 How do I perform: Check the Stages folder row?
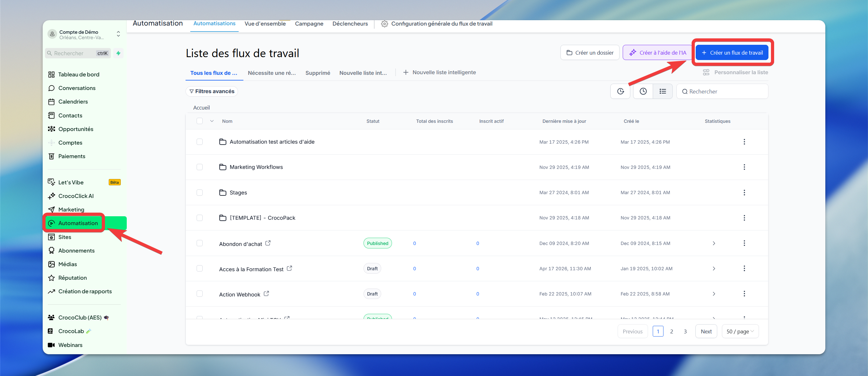pyautogui.click(x=199, y=193)
